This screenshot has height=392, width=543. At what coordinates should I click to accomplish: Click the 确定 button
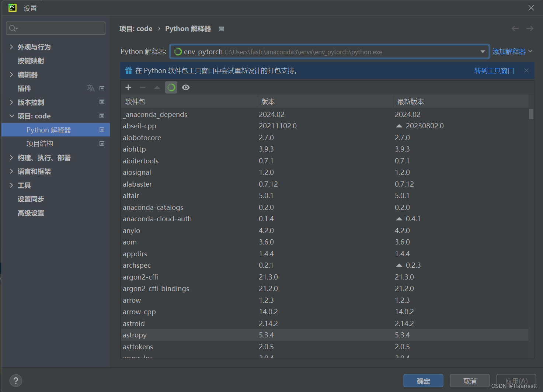423,381
